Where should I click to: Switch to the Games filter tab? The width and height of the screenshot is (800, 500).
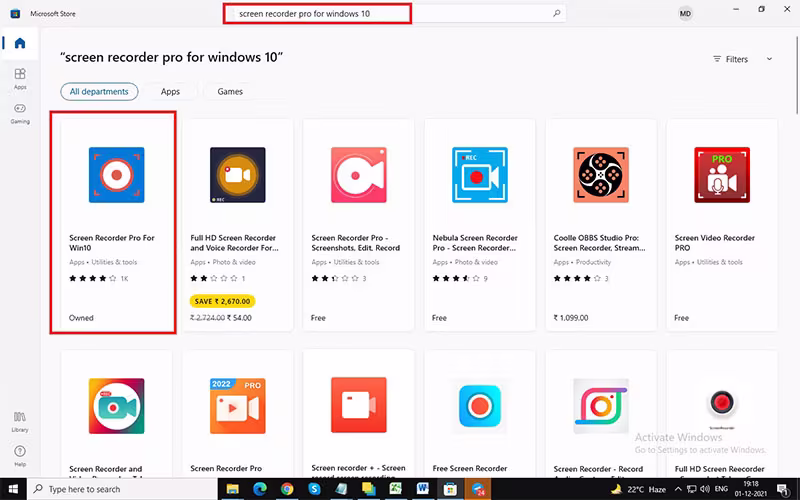[x=230, y=92]
